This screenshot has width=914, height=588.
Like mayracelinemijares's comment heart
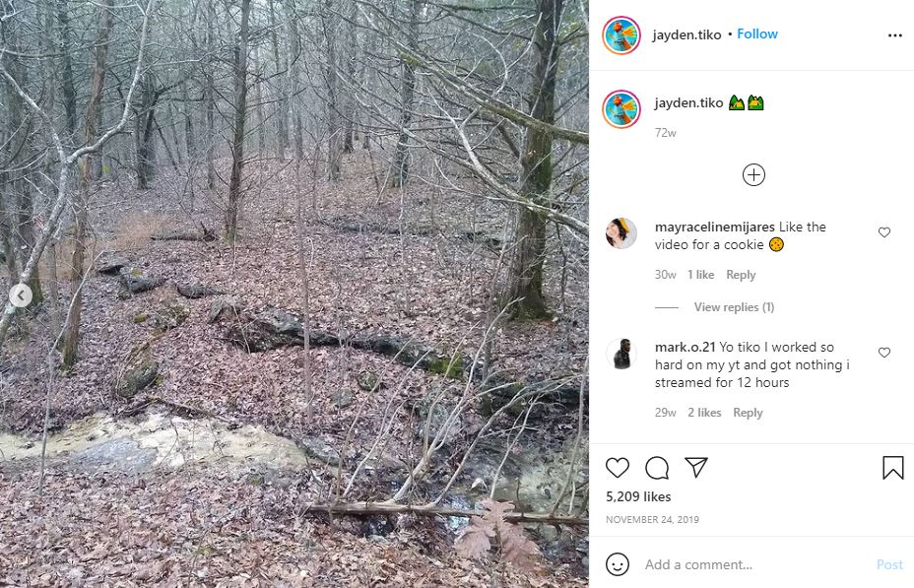coord(884,231)
